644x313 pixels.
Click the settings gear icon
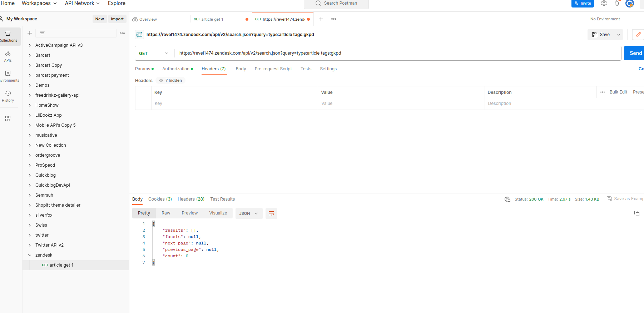604,3
